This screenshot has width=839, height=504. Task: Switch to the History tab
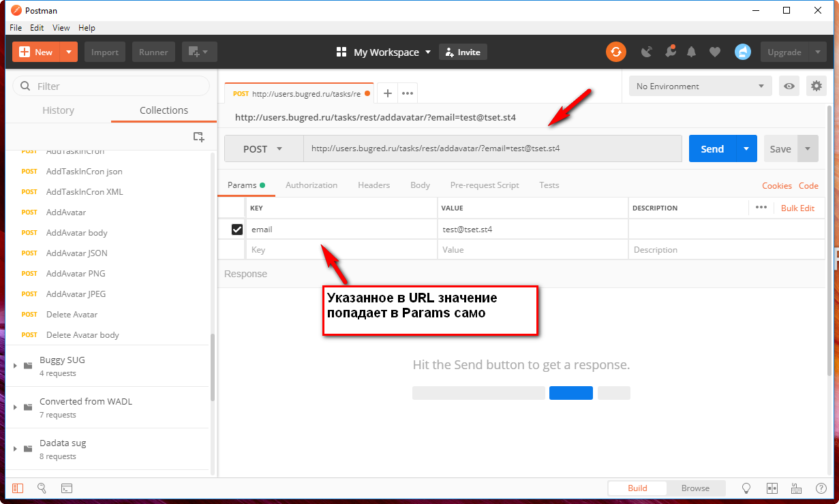coord(58,110)
